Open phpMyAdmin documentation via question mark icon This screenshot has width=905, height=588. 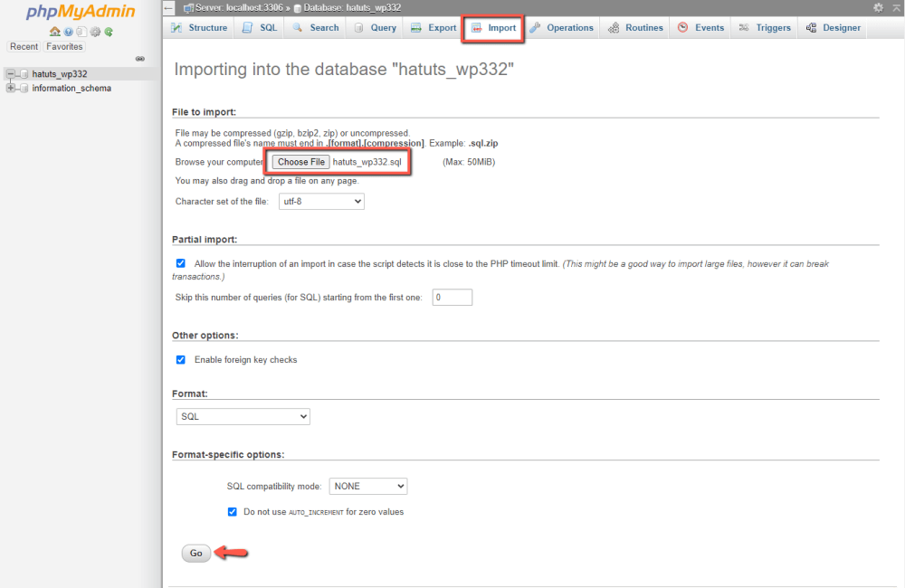coord(68,31)
